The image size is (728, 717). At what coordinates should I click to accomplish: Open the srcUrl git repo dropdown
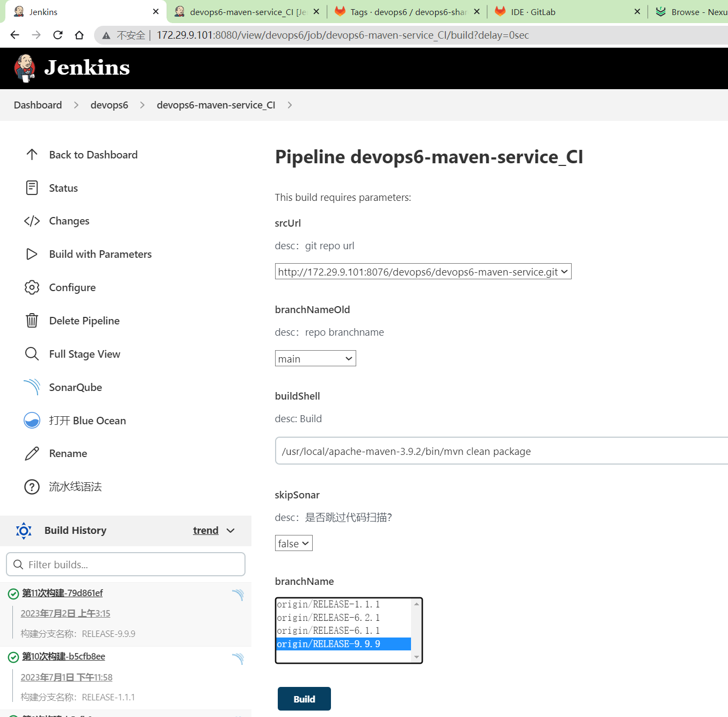click(x=423, y=271)
